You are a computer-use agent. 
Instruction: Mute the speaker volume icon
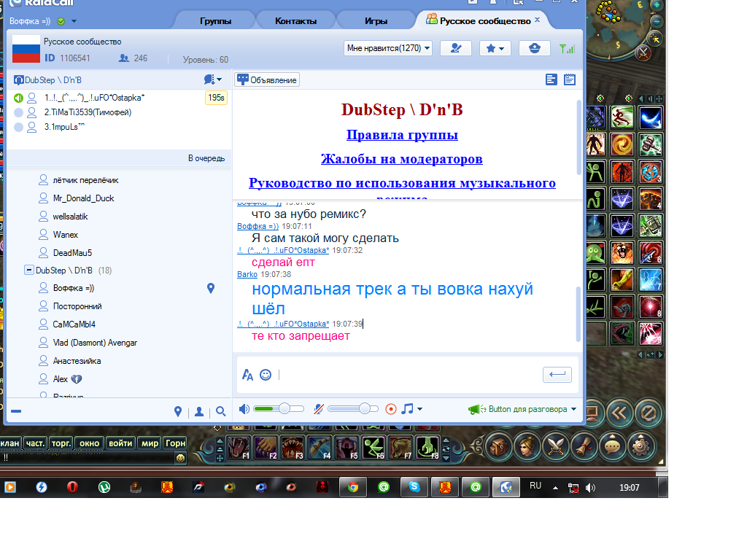(244, 409)
